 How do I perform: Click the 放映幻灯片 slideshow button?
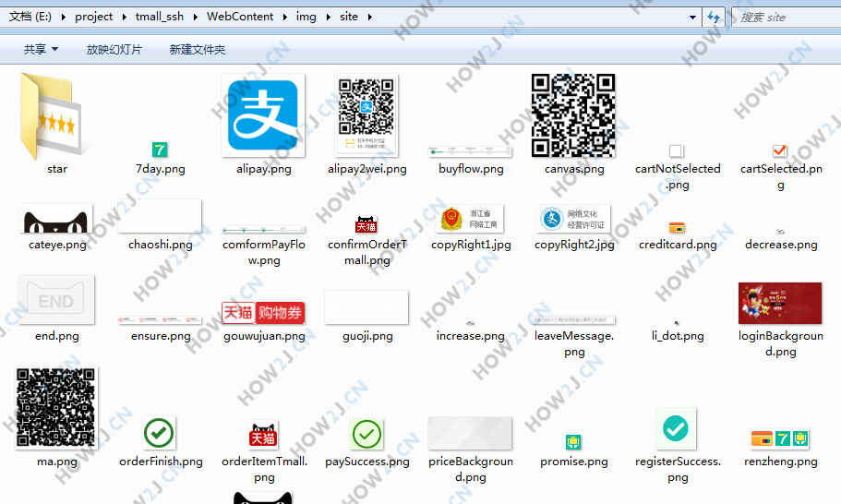114,49
